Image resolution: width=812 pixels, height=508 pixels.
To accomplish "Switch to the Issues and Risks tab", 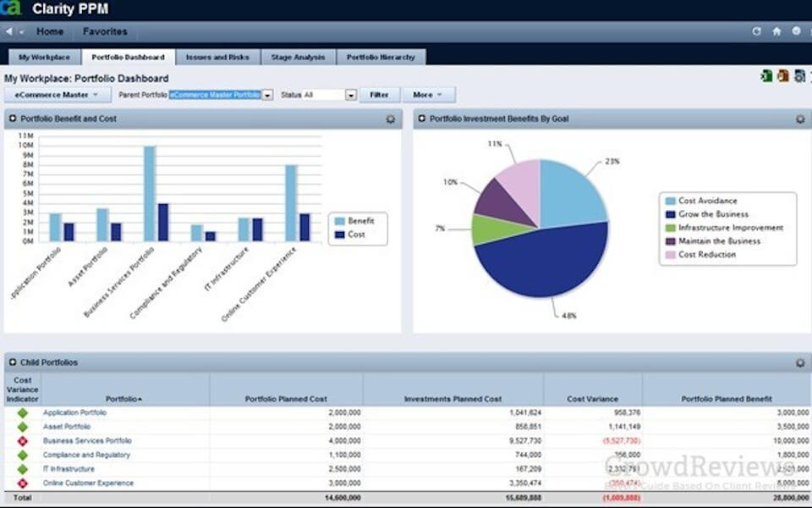I will pos(217,57).
